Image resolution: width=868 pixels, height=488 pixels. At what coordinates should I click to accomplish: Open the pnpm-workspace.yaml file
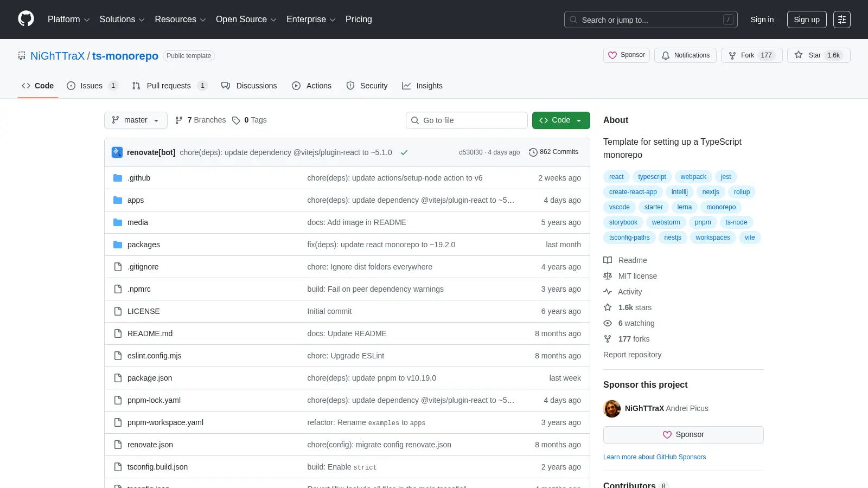coord(165,422)
